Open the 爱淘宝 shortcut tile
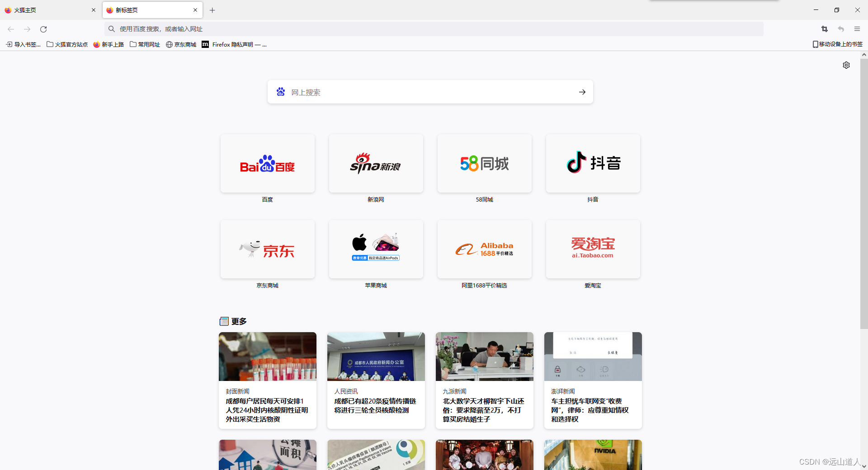 point(593,249)
